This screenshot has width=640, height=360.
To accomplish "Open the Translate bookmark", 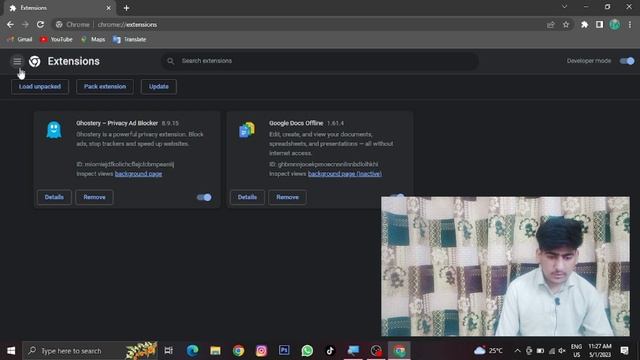I will click(129, 39).
